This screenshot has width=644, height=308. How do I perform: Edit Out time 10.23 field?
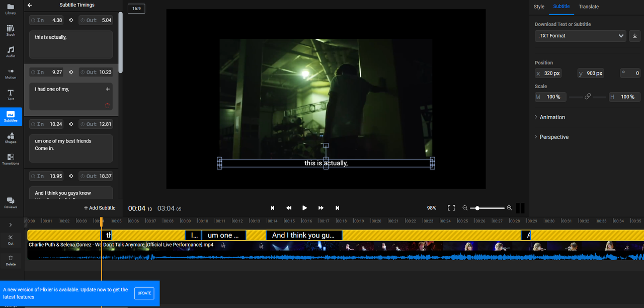(x=96, y=72)
